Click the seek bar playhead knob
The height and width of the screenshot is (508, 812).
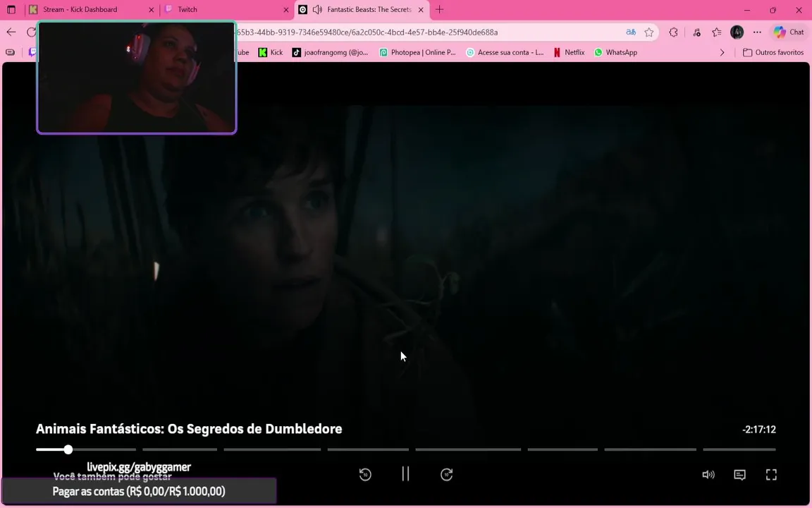click(x=68, y=449)
